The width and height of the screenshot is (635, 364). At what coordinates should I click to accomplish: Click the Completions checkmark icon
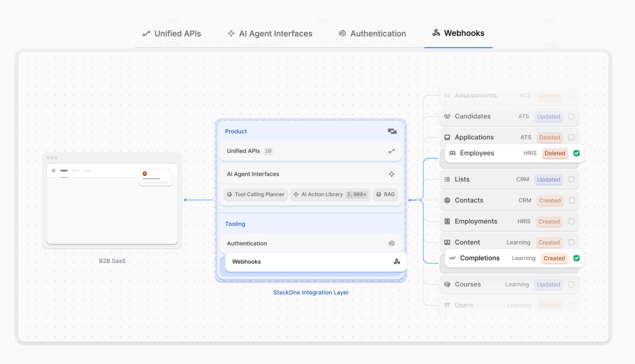[x=452, y=258]
